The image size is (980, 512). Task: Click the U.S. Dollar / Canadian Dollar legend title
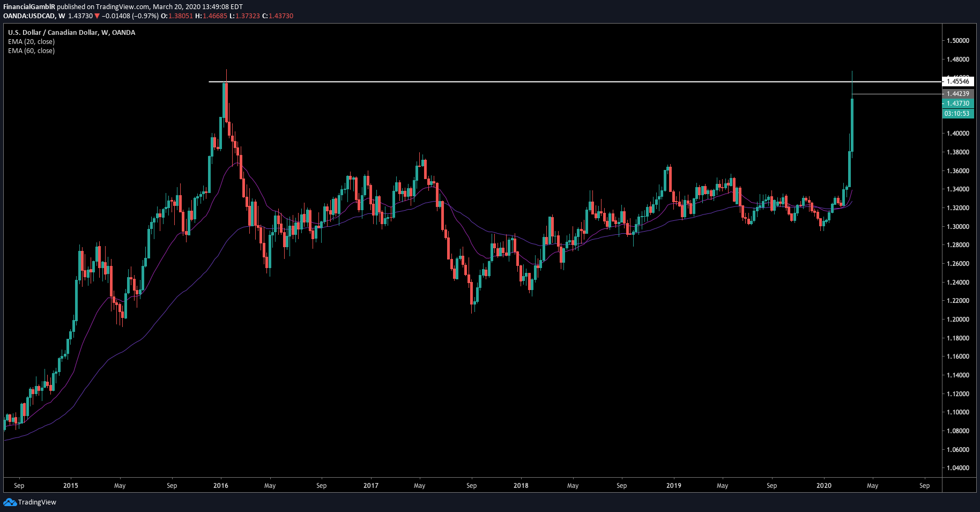(71, 33)
